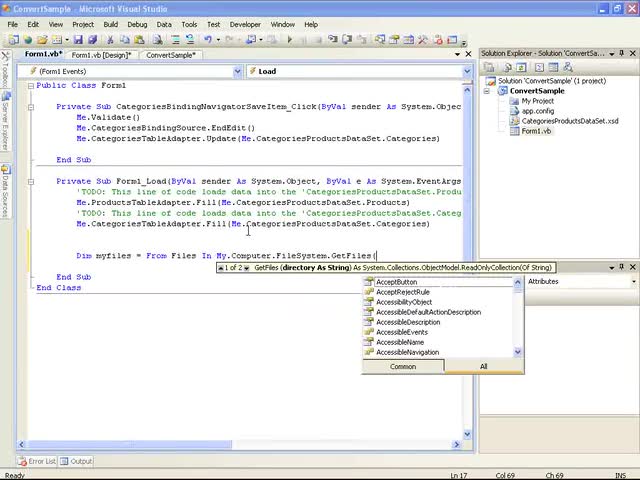The height and width of the screenshot is (480, 640).
Task: Open the Add New Item dropdown arrow
Action: [67, 40]
